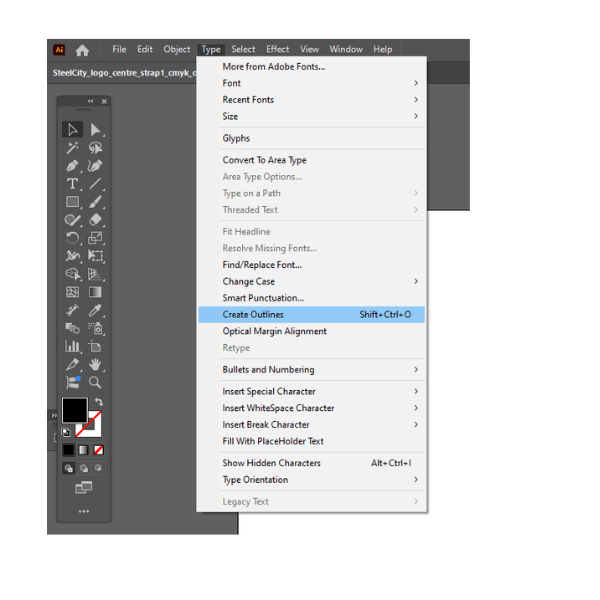
Task: Select the Line Segment tool
Action: (x=95, y=184)
